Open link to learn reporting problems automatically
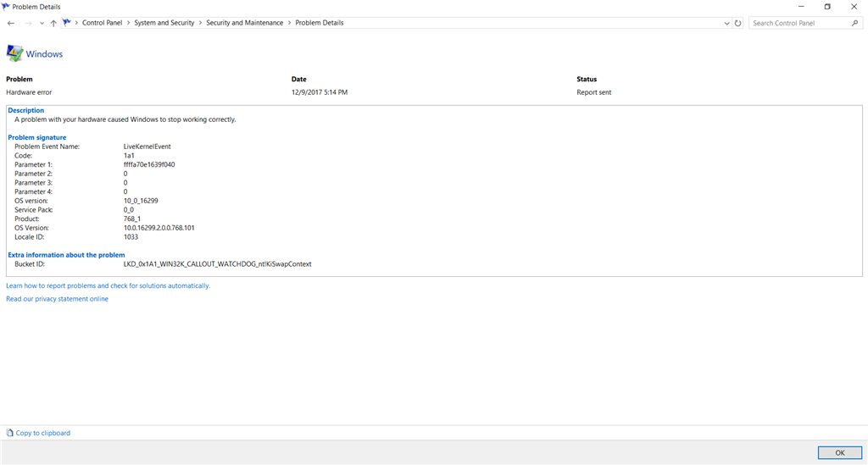 108,285
